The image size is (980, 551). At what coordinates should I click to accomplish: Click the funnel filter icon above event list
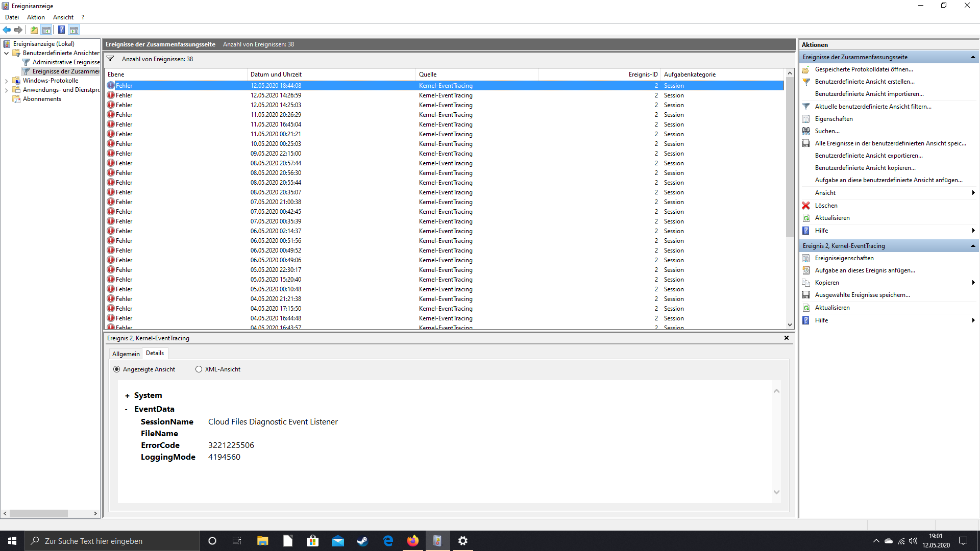[x=110, y=59]
